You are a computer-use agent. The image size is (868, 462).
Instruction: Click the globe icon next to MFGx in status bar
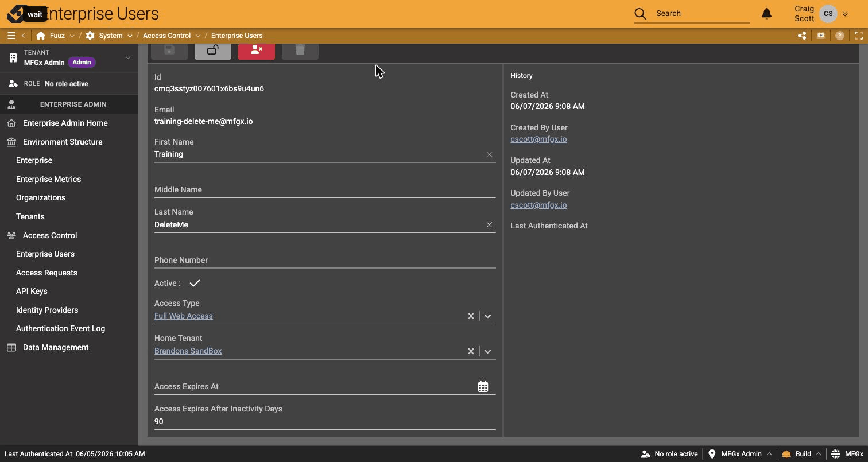click(836, 454)
